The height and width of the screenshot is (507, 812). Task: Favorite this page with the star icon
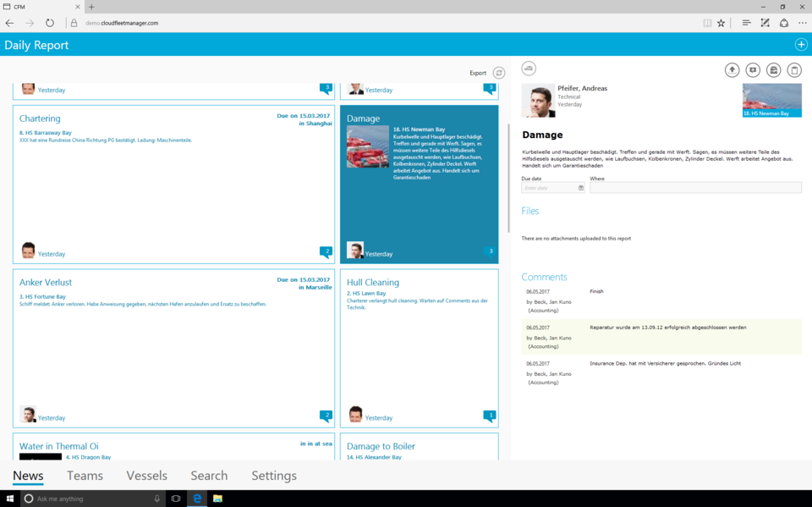pyautogui.click(x=721, y=23)
